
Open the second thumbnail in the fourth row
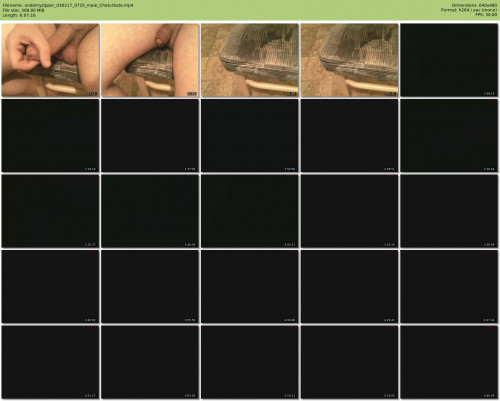[x=150, y=287]
